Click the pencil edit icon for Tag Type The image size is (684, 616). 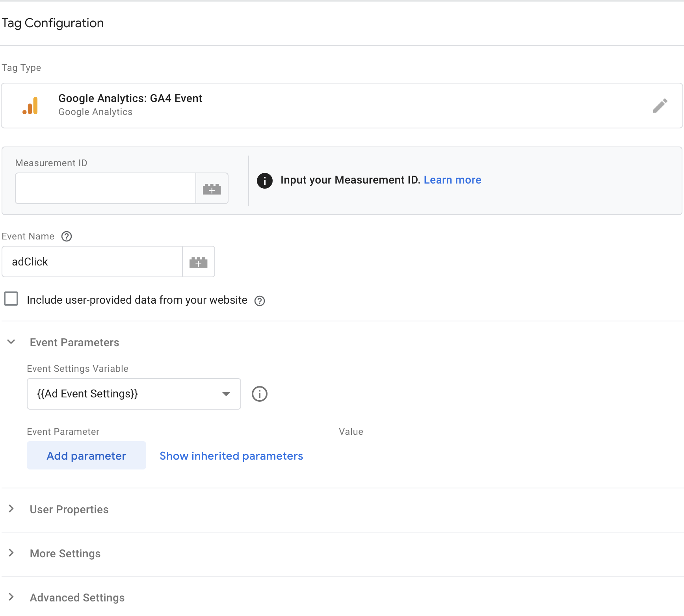[660, 106]
